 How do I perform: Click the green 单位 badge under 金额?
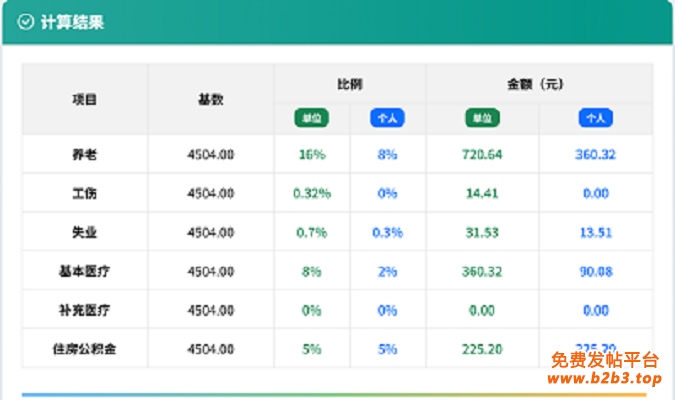pos(482,118)
